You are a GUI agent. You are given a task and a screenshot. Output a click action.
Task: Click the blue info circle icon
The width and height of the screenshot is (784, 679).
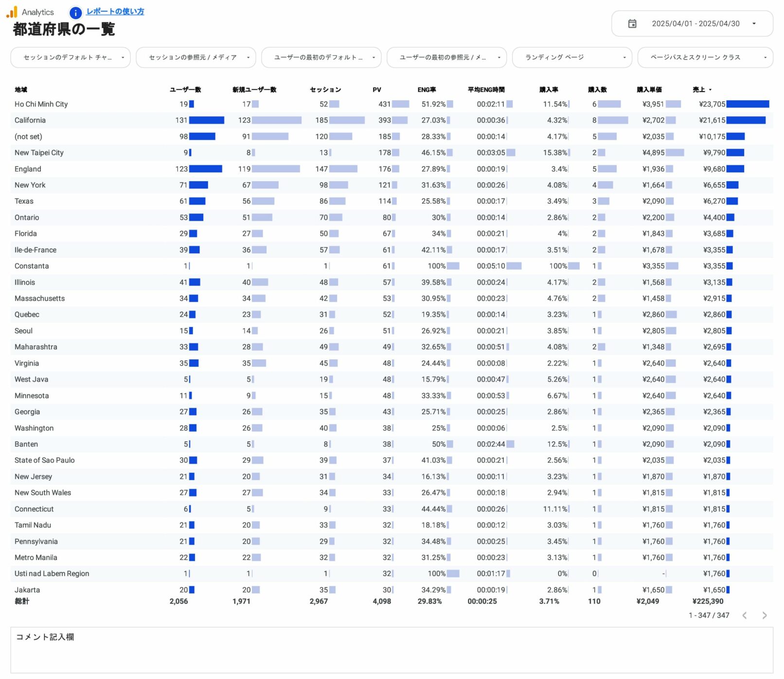[75, 13]
